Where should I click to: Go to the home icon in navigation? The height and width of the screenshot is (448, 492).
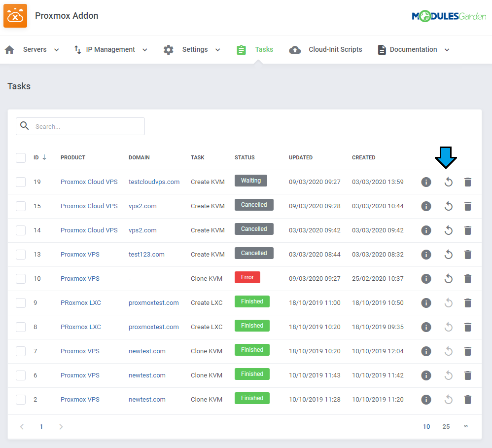(x=10, y=50)
